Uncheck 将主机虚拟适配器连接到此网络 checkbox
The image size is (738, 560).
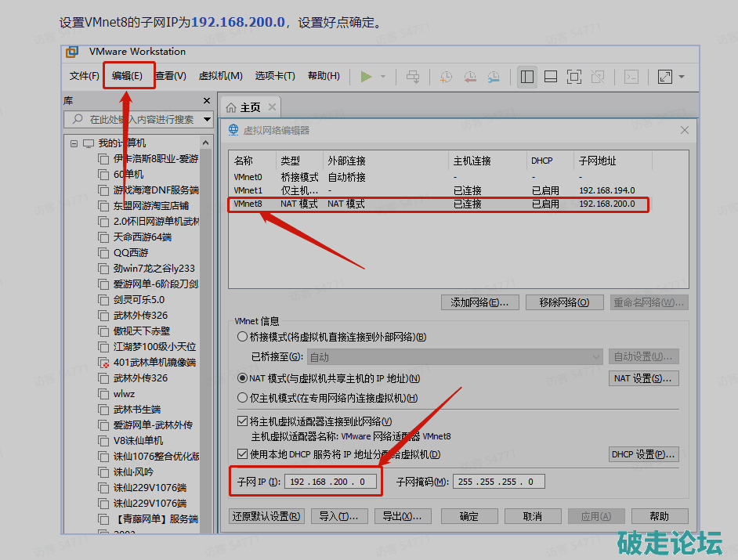(242, 421)
